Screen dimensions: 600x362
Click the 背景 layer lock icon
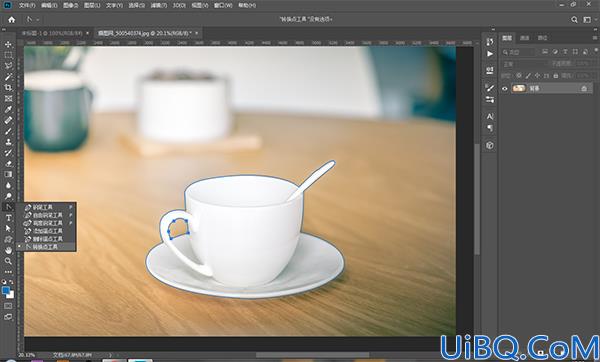pos(584,89)
